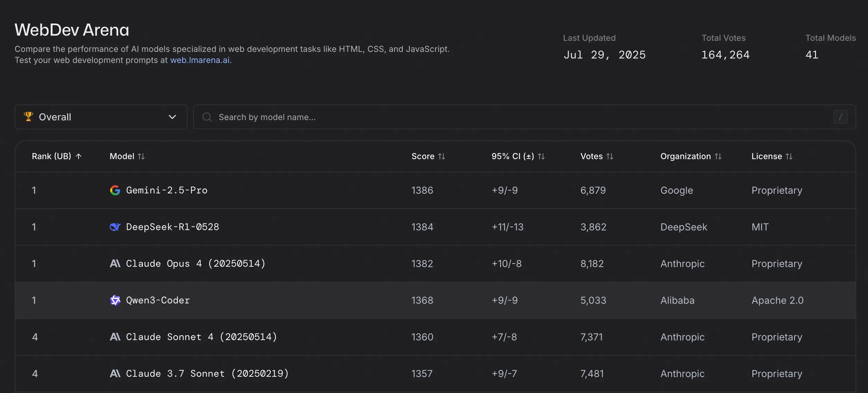Click Claude Opus 4 (20250514) model name
The image size is (868, 393).
(196, 264)
